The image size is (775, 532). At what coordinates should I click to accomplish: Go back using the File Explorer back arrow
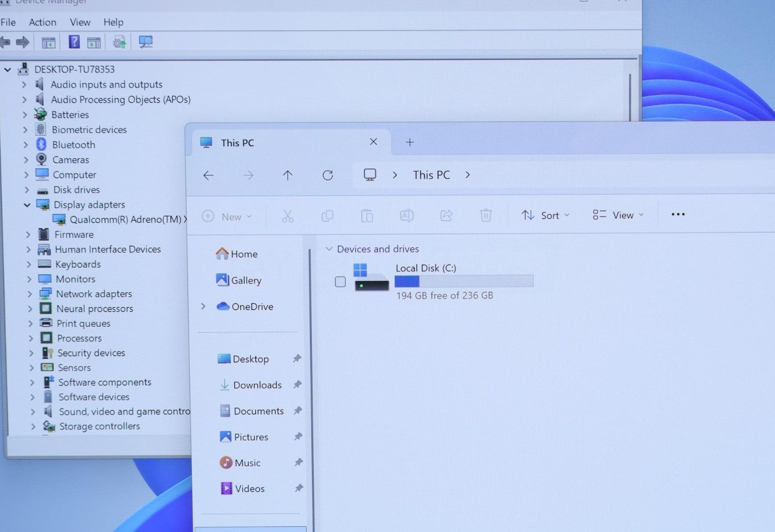pos(208,175)
